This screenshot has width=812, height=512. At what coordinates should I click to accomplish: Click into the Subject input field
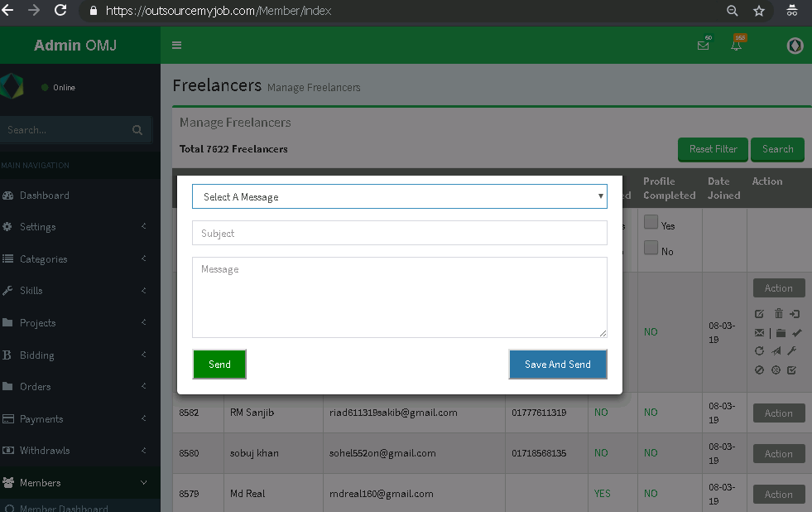click(x=399, y=233)
